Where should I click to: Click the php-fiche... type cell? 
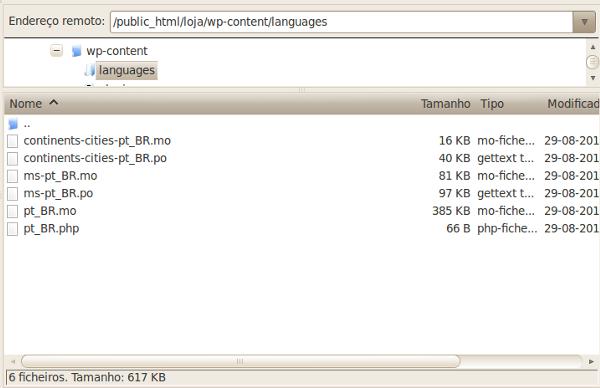[x=507, y=229]
